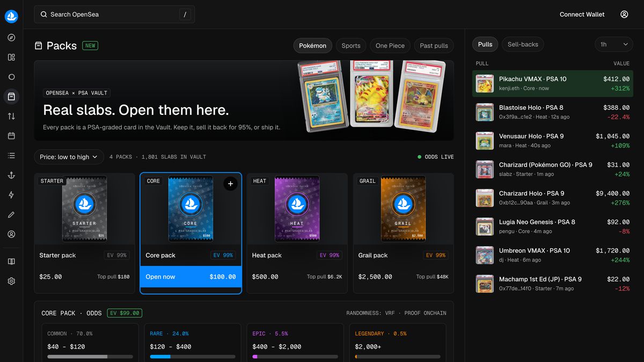This screenshot has width=644, height=362.
Task: Click the RANDOMNESS: VRF · PROOF ONCHAIN text
Action: point(396,313)
